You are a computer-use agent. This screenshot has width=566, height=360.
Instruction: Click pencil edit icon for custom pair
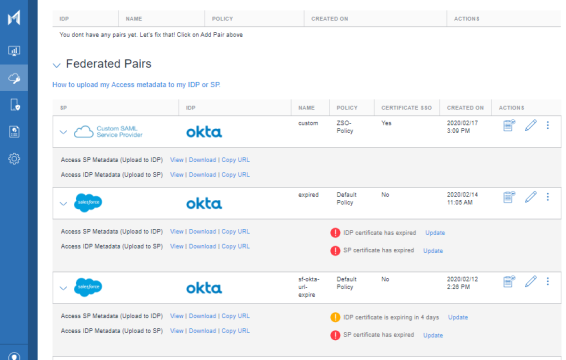coord(531,125)
